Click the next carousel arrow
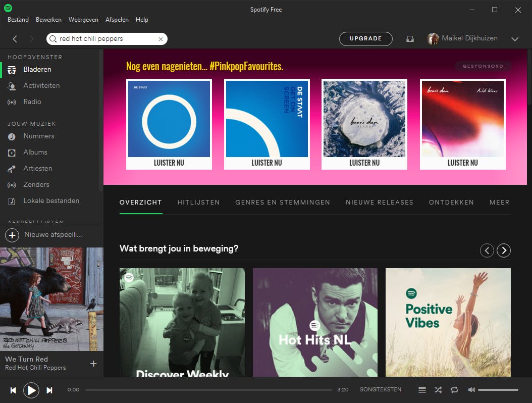 coord(503,250)
